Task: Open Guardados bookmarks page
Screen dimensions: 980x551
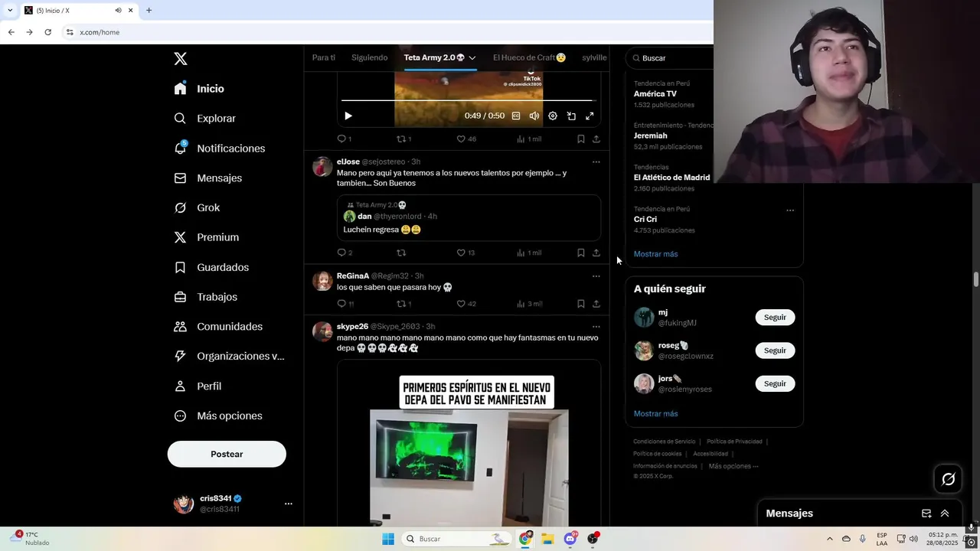Action: pyautogui.click(x=211, y=267)
